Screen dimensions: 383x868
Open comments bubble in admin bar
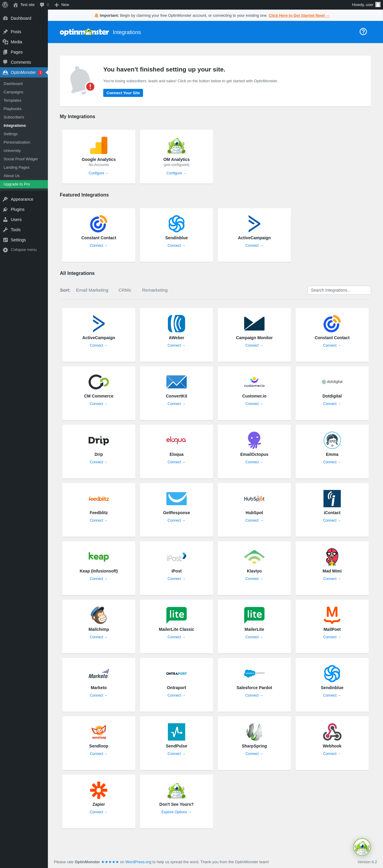click(x=44, y=5)
